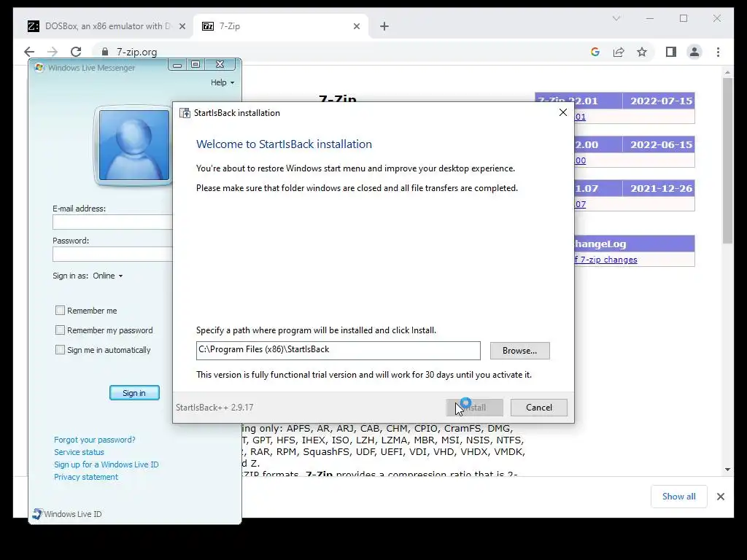Maximize Windows Live Messenger window

196,65
